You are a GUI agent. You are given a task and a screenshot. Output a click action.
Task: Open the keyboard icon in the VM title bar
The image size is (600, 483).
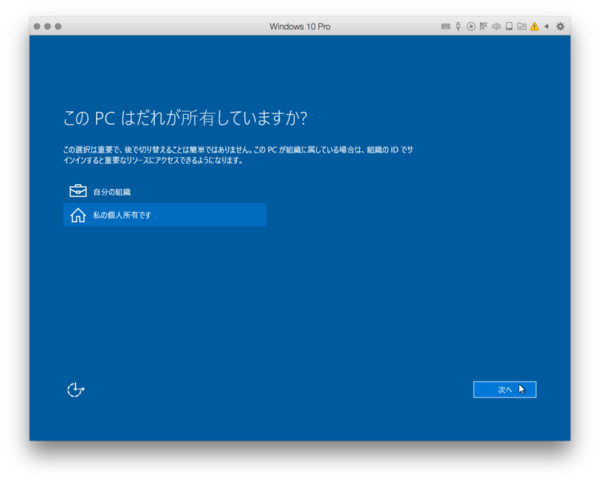click(445, 26)
